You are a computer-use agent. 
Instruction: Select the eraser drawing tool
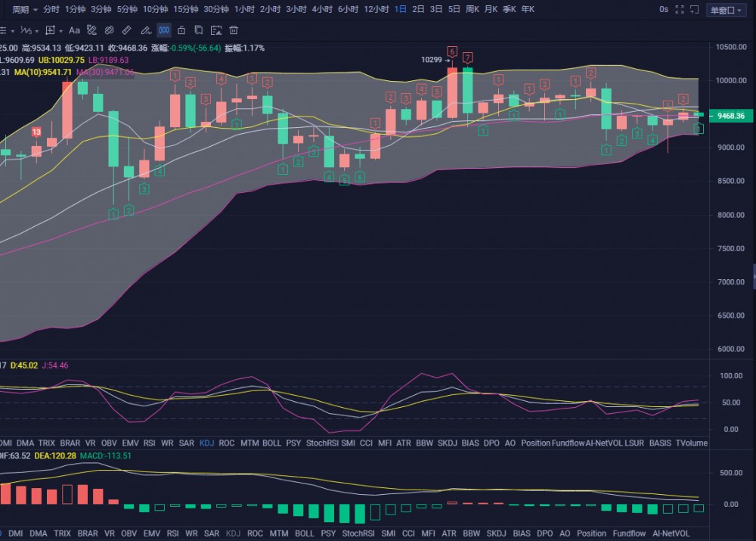[91, 30]
